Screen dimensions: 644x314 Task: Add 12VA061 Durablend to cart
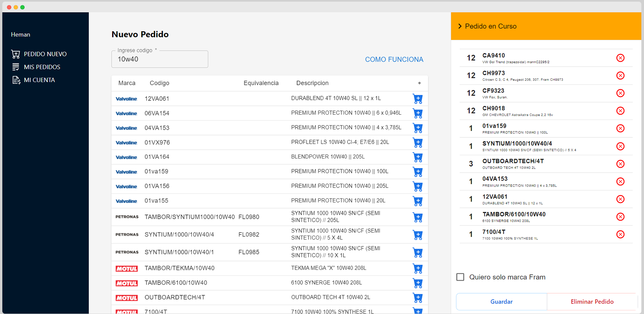pyautogui.click(x=418, y=99)
